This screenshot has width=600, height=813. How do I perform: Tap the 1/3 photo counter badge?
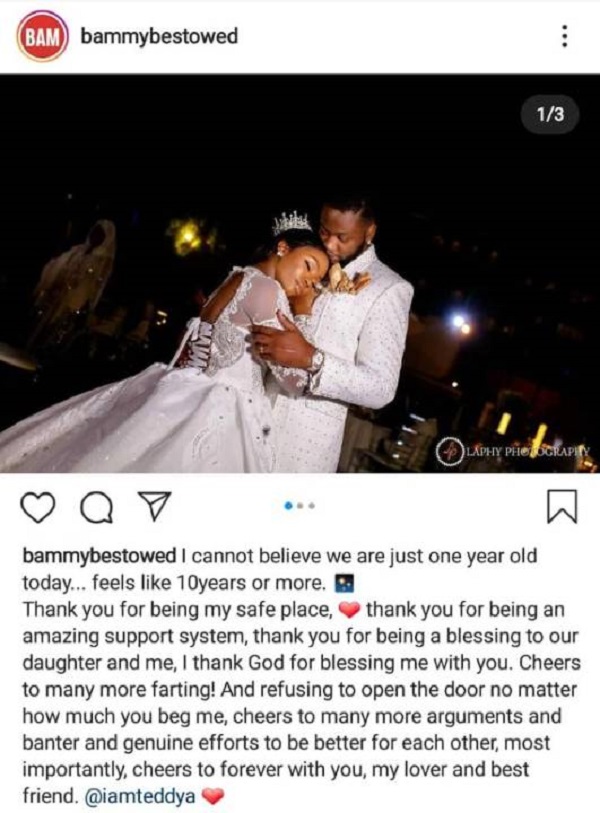(550, 114)
